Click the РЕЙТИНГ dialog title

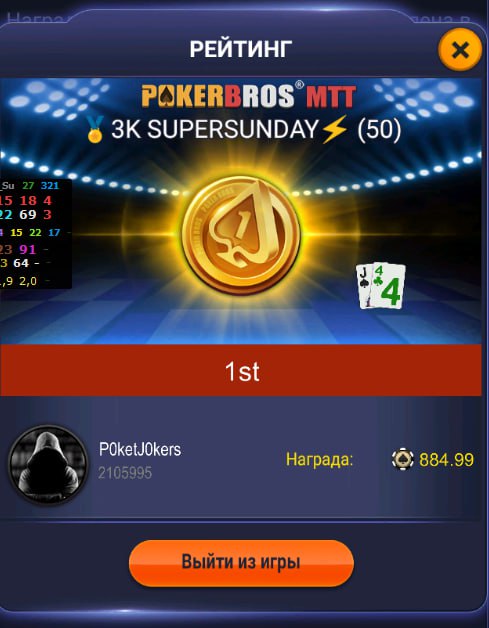coord(241,49)
